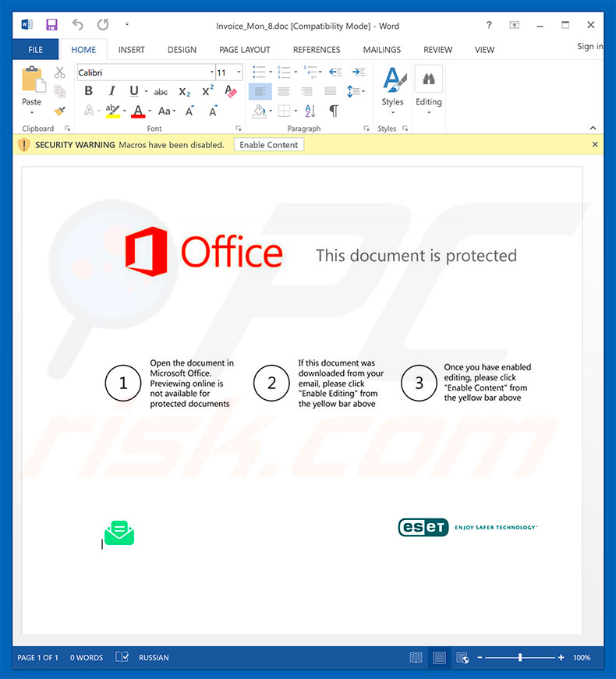616x679 pixels.
Task: Open the PAGE LAYOUT tab
Action: (244, 50)
